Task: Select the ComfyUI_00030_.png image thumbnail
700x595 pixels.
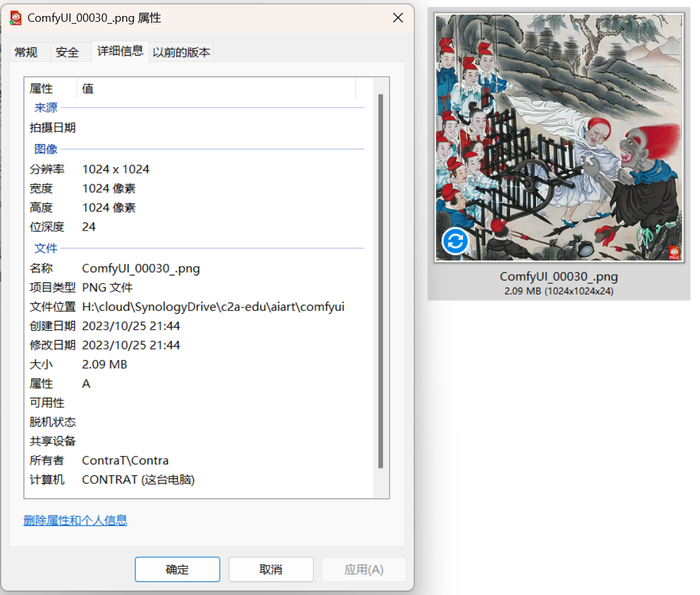Action: pyautogui.click(x=558, y=138)
